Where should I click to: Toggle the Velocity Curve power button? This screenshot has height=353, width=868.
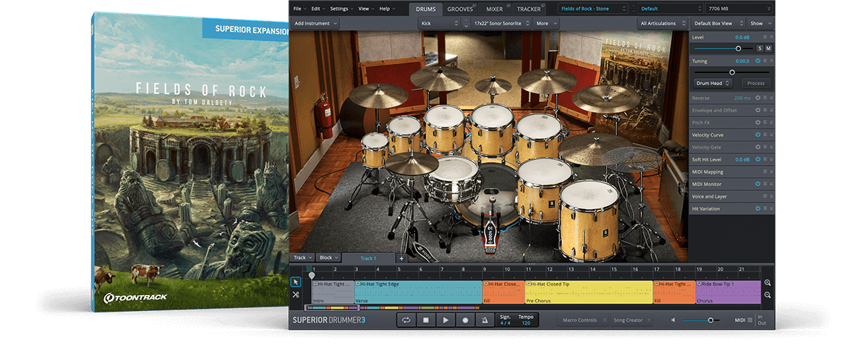(x=757, y=135)
